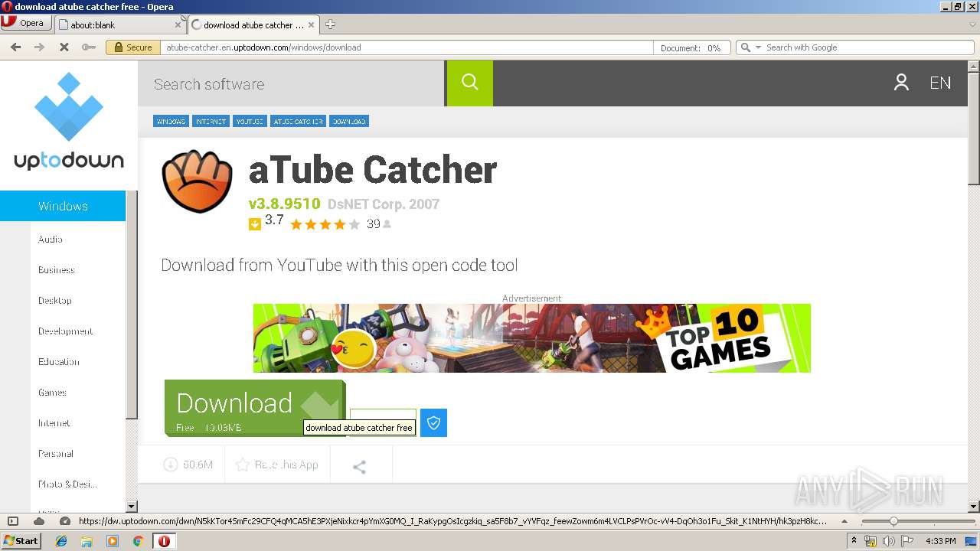Screen dimensions: 980x551
Task: Open the Audio category
Action: pos(51,240)
